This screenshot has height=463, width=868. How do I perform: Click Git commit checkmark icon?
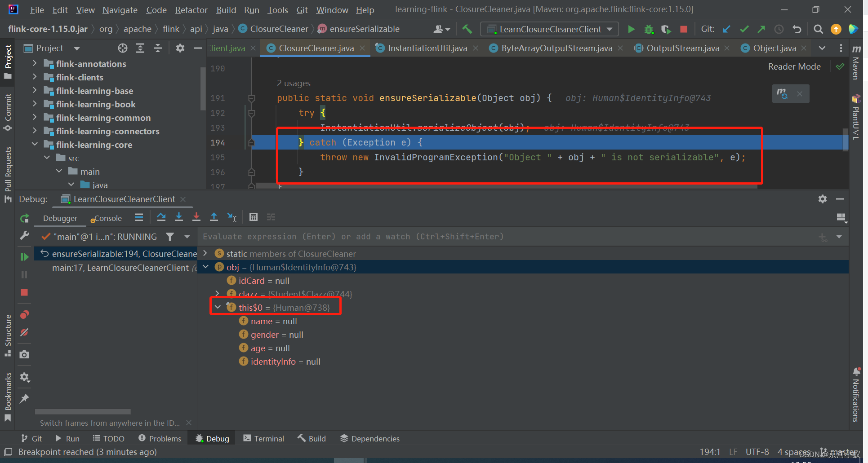point(744,29)
